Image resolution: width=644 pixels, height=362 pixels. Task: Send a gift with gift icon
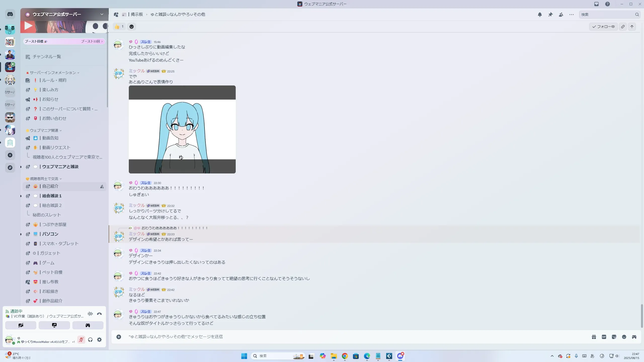tap(594, 337)
